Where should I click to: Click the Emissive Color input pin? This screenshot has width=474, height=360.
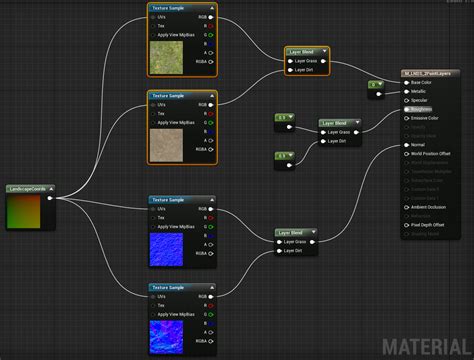click(x=406, y=118)
